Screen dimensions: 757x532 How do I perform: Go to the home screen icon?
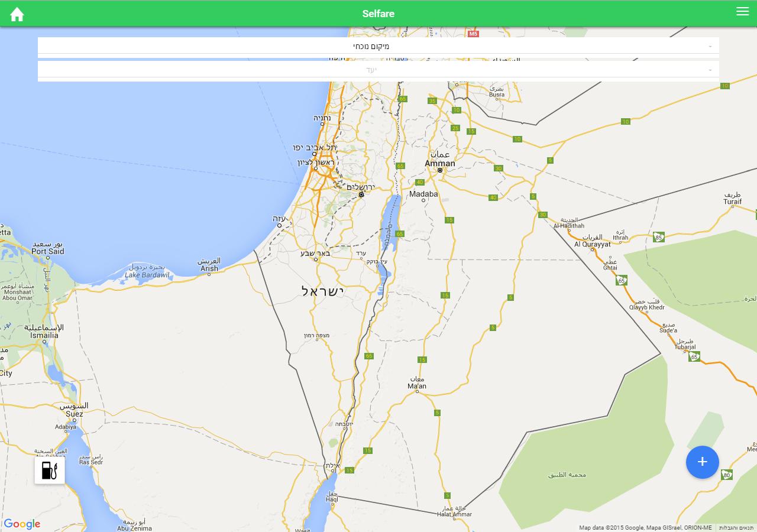click(x=17, y=14)
